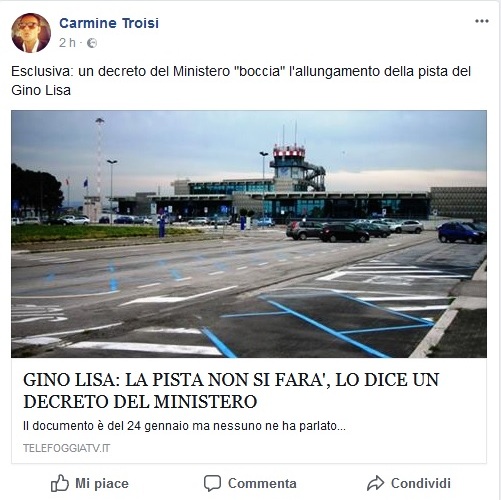Click the second line of the headline, DECRETO DEL MINISTERO
501x500 pixels.
140,401
